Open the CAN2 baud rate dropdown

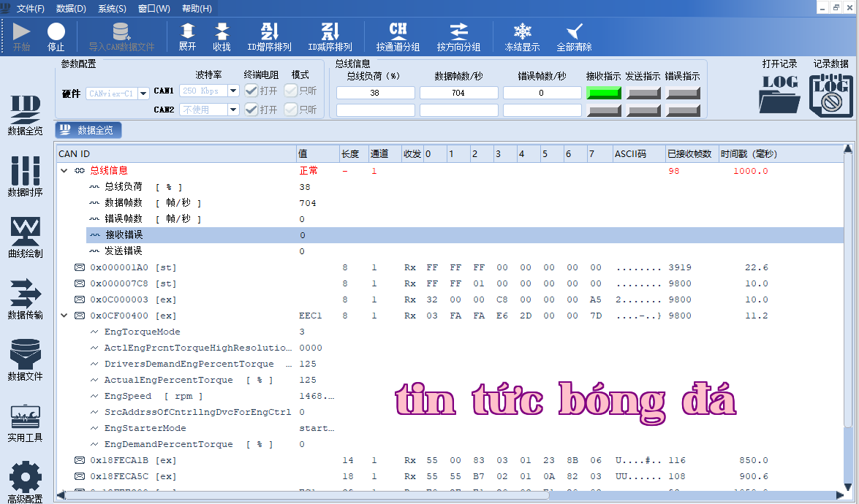[x=233, y=110]
